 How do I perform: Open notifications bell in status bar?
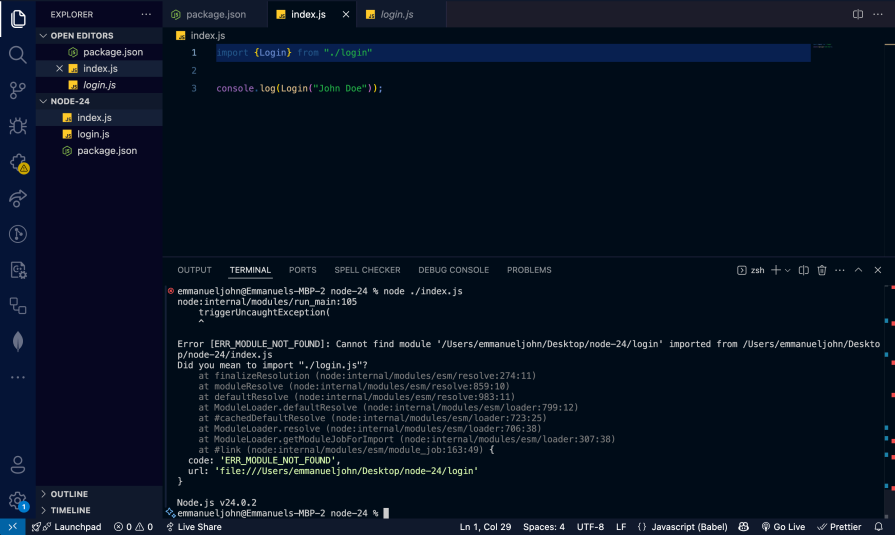click(x=878, y=527)
